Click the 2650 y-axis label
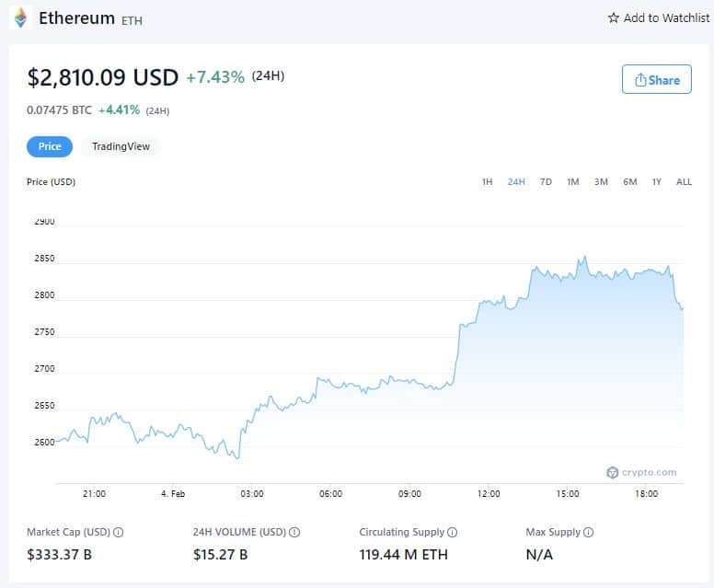The image size is (714, 588). tap(44, 406)
